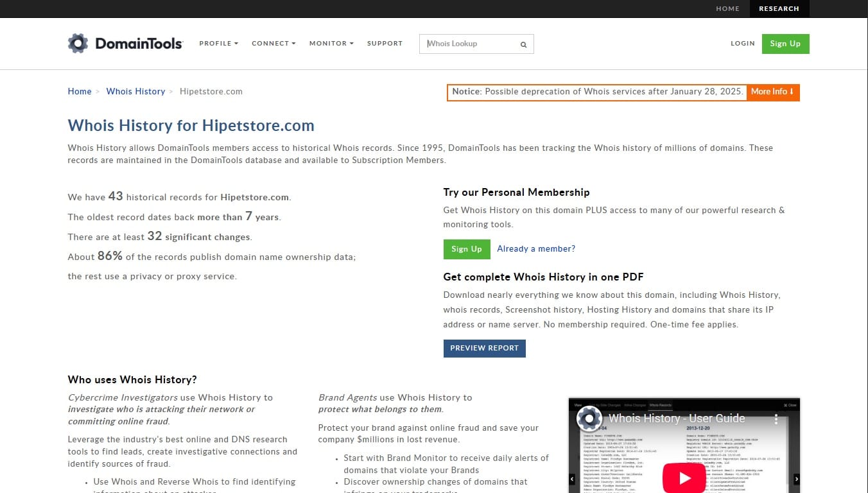Viewport: 868px width, 493px height.
Task: Click Sign Up under Personal Membership
Action: click(x=466, y=249)
